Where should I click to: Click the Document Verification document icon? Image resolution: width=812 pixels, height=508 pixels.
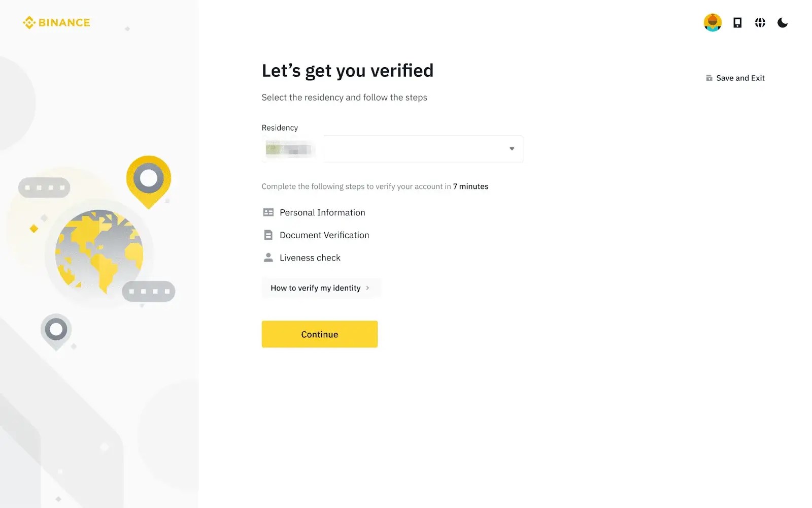(x=268, y=235)
